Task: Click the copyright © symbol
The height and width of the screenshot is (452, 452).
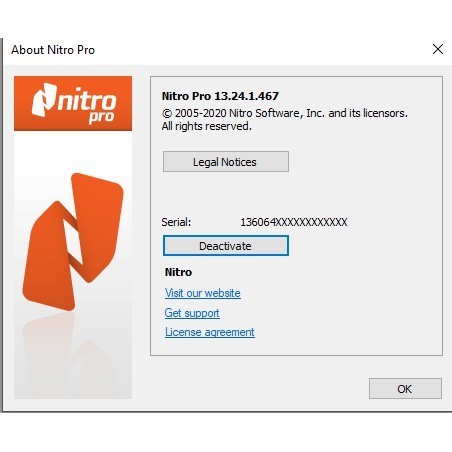Action: pos(167,114)
